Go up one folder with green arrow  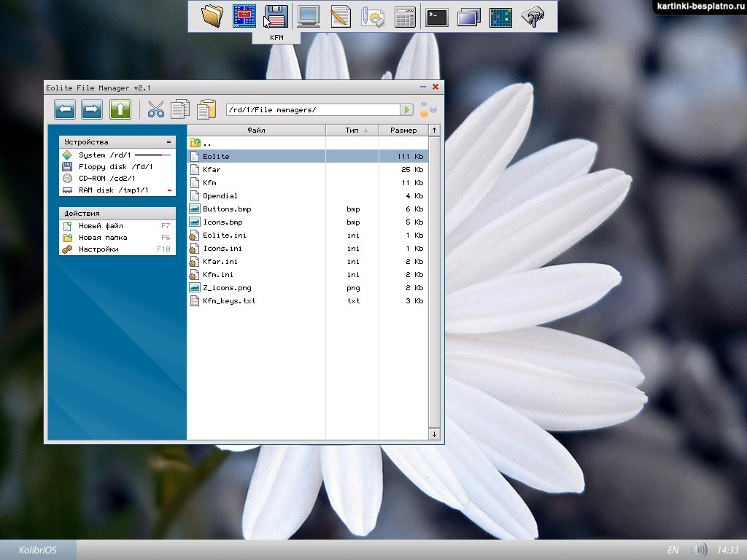120,109
